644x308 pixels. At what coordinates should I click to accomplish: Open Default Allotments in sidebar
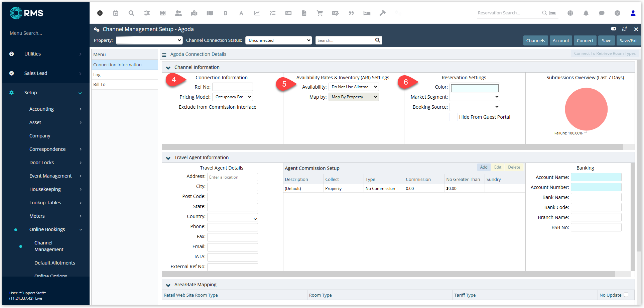(55, 263)
